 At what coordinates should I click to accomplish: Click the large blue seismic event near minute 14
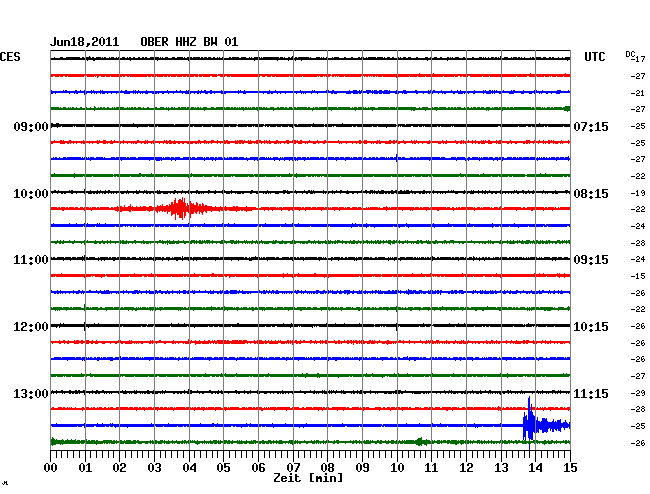pyautogui.click(x=546, y=424)
